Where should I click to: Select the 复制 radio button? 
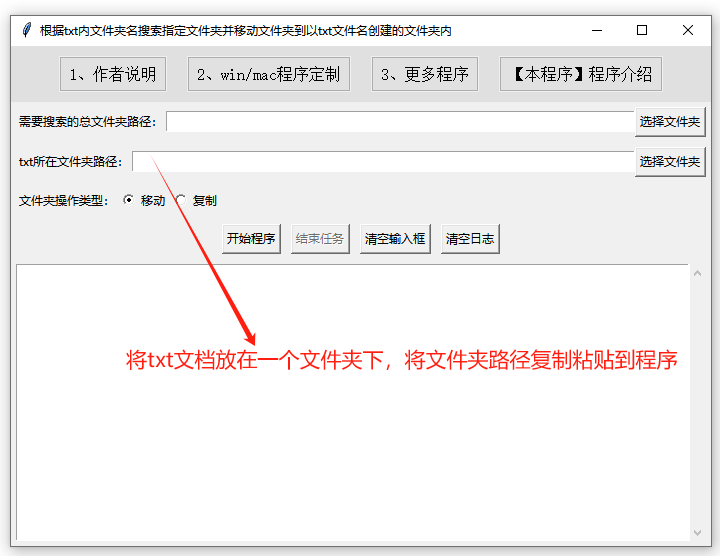pyautogui.click(x=181, y=200)
